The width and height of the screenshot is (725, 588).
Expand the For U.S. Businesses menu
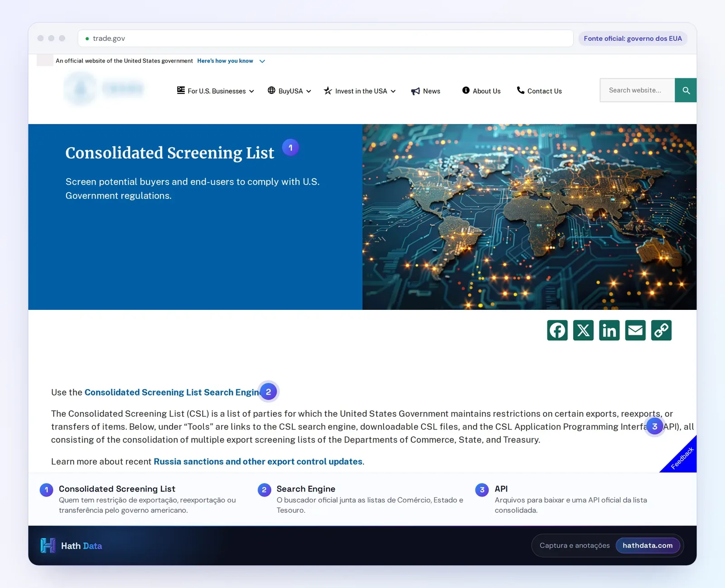[216, 91]
